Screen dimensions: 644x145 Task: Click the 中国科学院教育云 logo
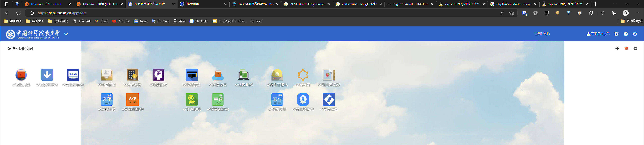[x=33, y=34]
